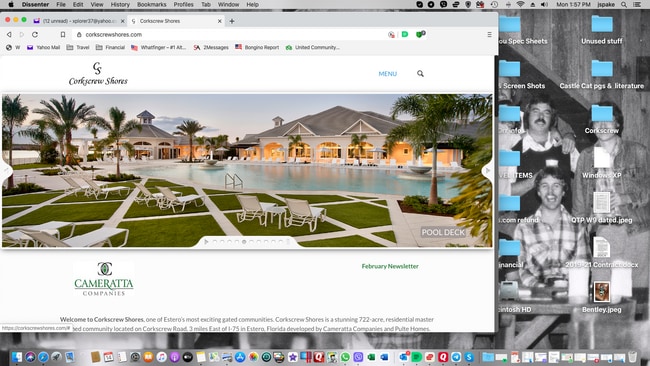Open Spotlight search in the menu bar

(x=624, y=5)
